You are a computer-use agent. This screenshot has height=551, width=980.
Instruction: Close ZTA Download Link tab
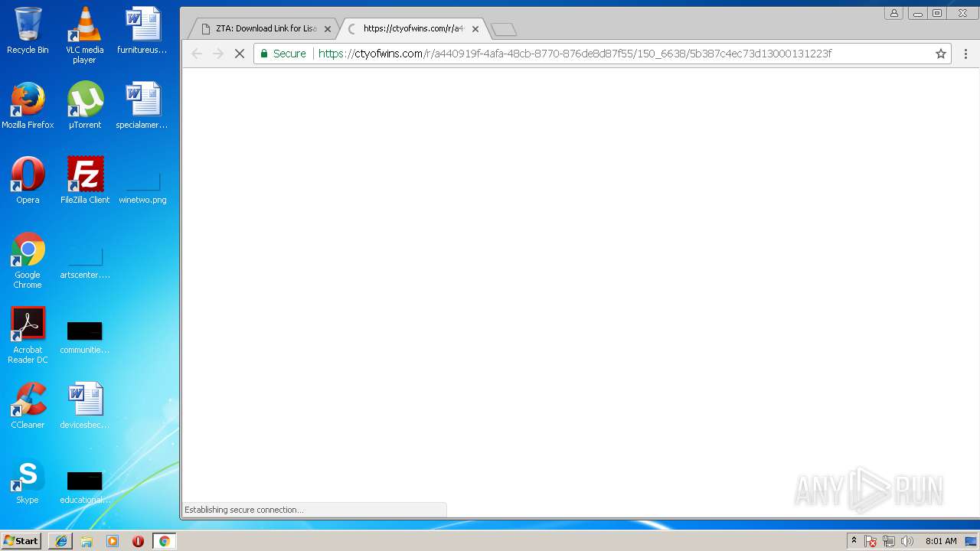coord(328,29)
